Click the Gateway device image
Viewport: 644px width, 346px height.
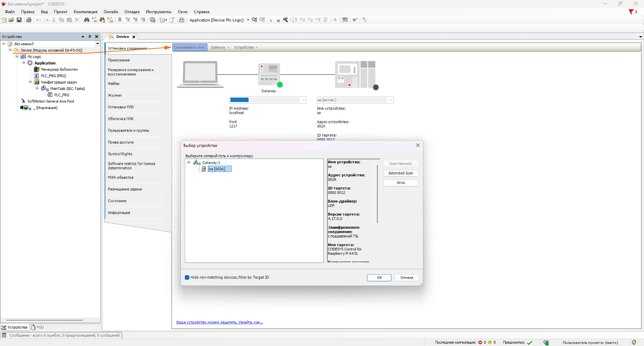click(x=269, y=75)
